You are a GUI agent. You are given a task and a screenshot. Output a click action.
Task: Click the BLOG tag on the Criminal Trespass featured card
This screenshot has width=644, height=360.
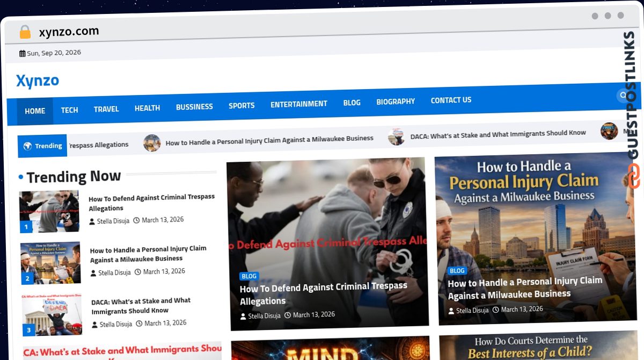pos(249,276)
